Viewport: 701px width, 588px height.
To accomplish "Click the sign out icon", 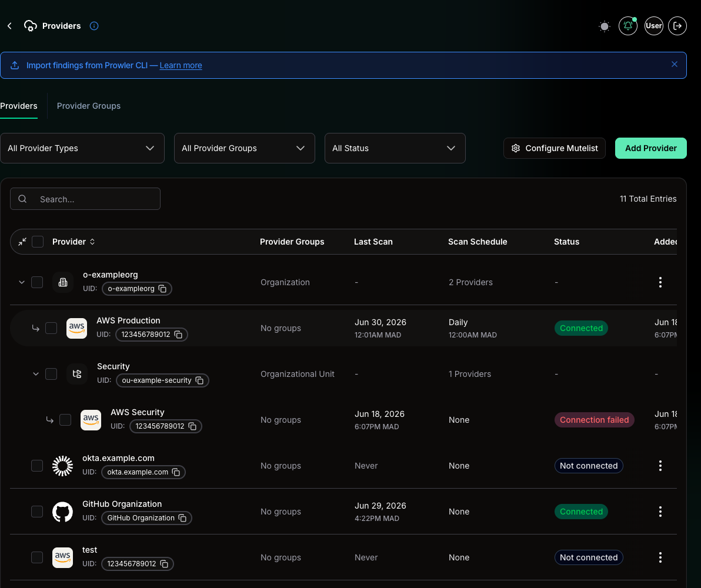I will (x=677, y=26).
